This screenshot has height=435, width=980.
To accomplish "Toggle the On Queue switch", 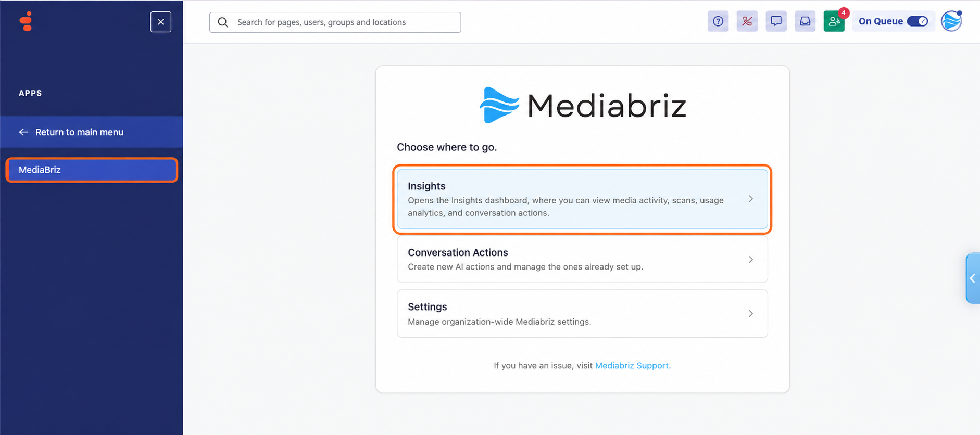I will point(917,21).
